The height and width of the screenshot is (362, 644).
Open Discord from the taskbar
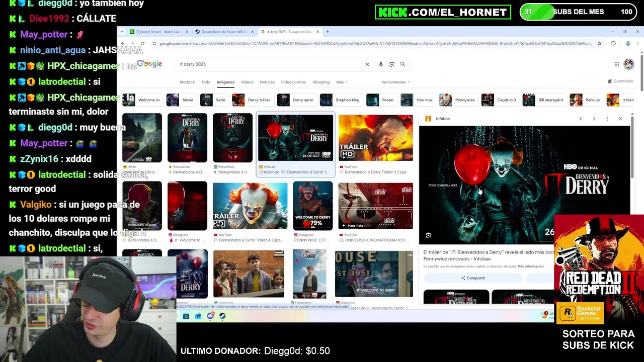tap(210, 316)
